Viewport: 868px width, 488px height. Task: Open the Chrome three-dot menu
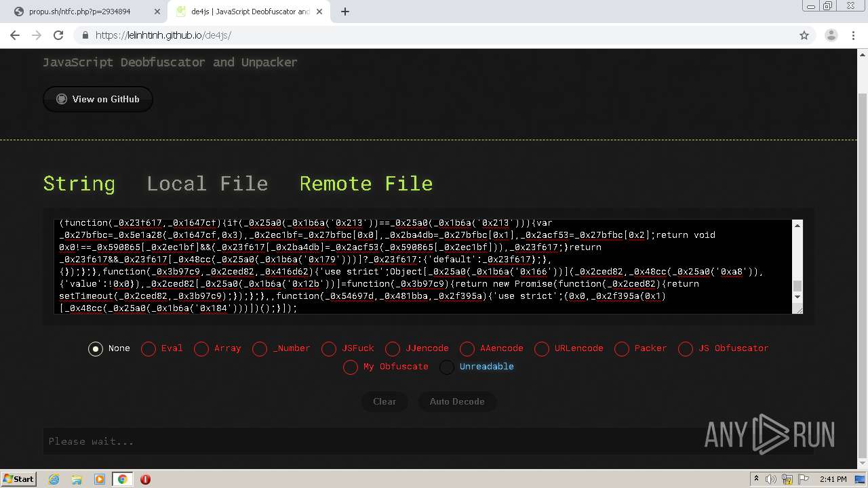click(x=854, y=35)
